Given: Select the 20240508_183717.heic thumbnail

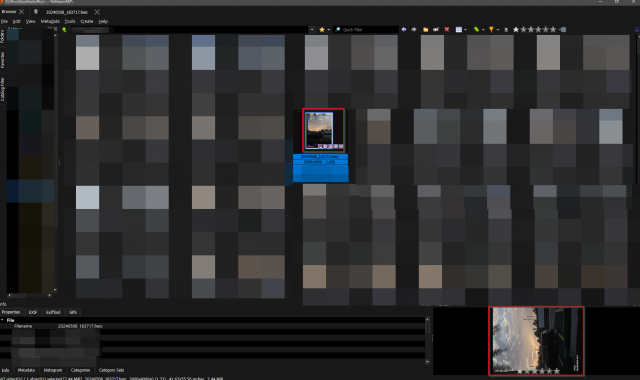Looking at the screenshot, I should click(x=323, y=130).
